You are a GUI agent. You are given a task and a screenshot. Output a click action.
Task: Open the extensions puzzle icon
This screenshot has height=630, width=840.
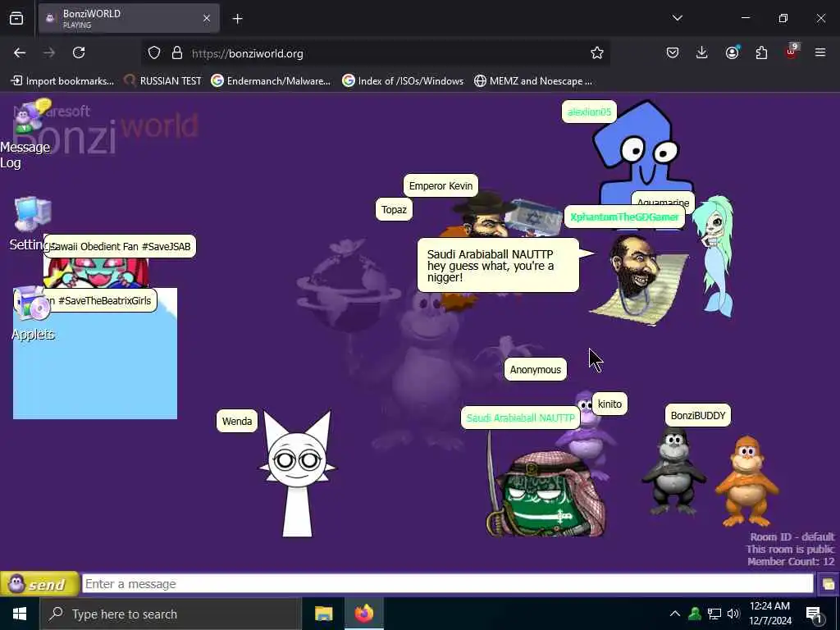pyautogui.click(x=761, y=53)
